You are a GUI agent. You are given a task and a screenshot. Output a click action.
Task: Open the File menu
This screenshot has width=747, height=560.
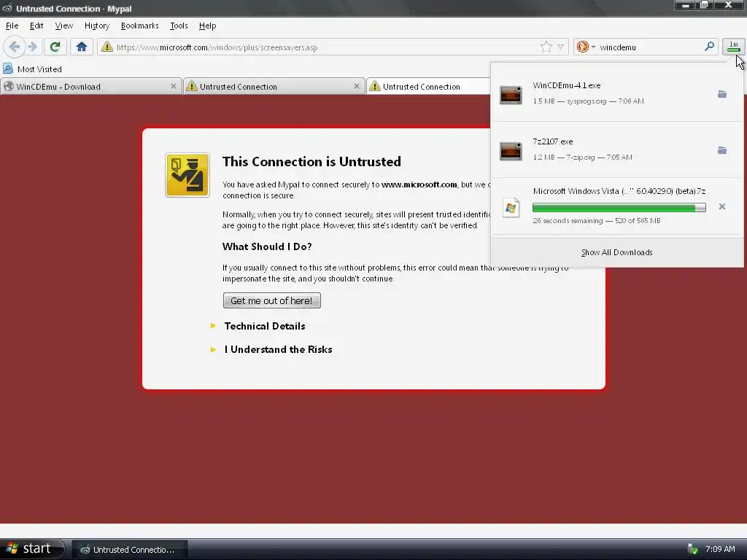pos(12,26)
